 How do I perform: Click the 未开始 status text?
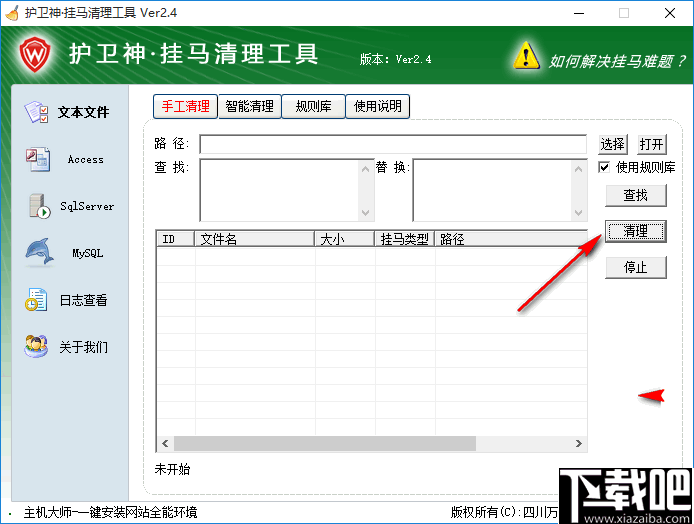[172, 469]
